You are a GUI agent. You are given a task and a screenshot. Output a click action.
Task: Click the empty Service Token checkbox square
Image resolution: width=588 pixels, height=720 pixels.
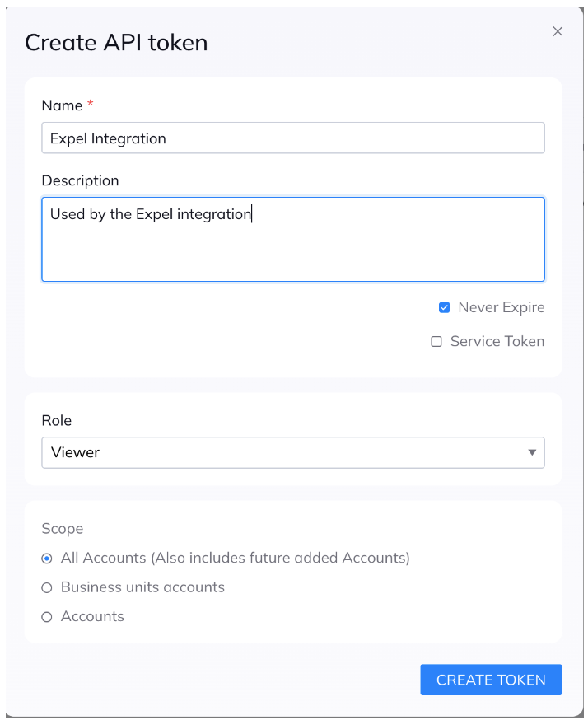pyautogui.click(x=444, y=341)
